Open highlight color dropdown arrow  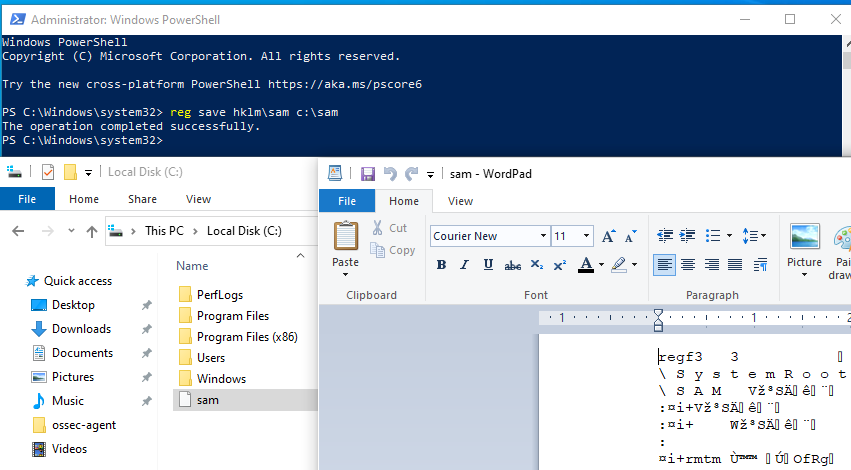(x=634, y=265)
